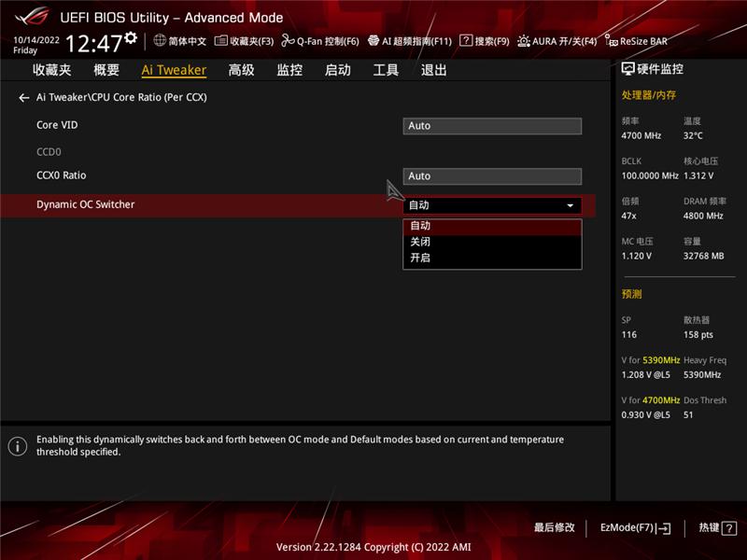This screenshot has height=560, width=747.
Task: Toggle AURA lighting via its light icon
Action: (x=524, y=41)
